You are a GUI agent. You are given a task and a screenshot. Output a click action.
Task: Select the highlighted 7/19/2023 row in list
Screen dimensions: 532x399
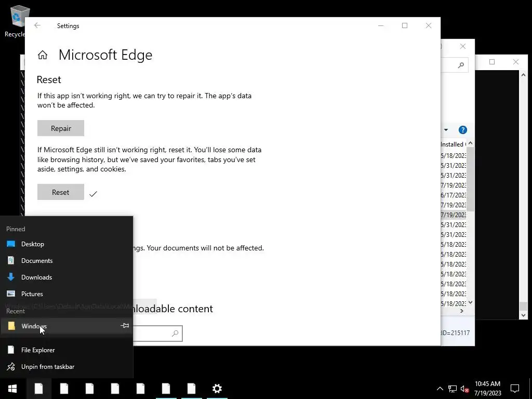[453, 215]
